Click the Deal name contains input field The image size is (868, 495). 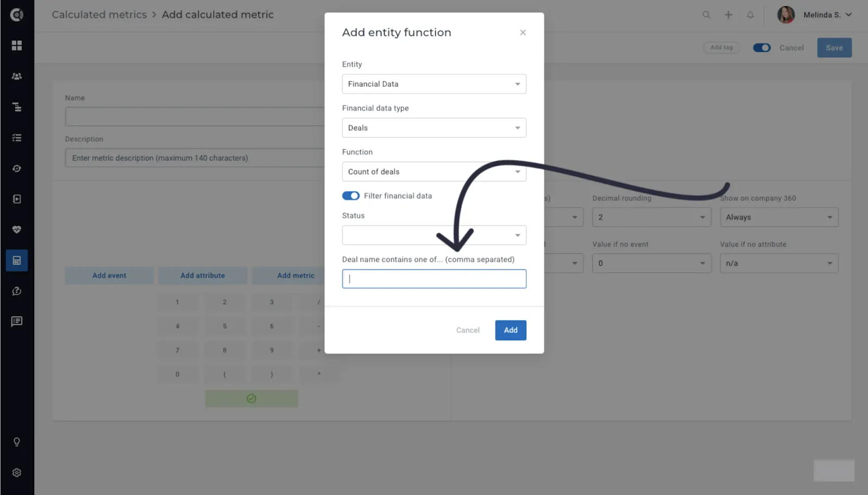(434, 279)
